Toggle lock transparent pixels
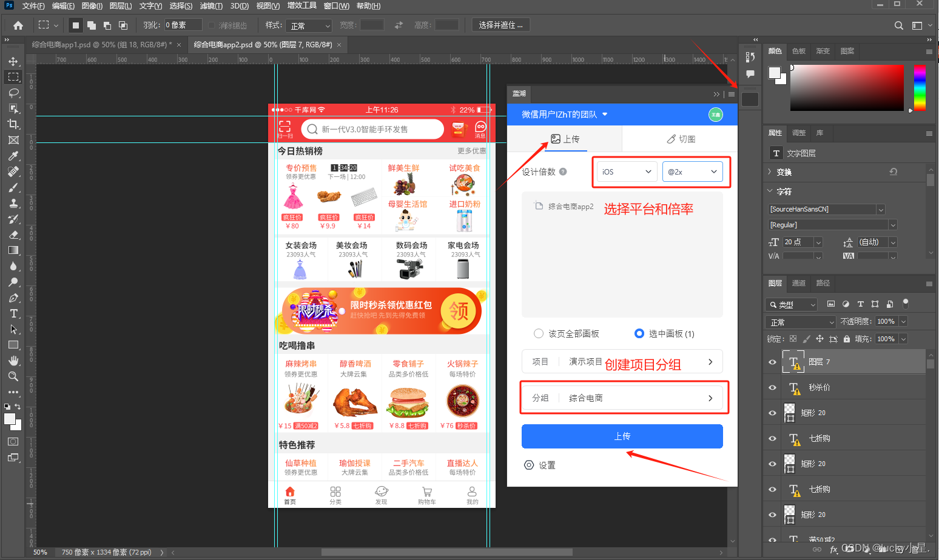Image resolution: width=939 pixels, height=560 pixels. pos(793,339)
